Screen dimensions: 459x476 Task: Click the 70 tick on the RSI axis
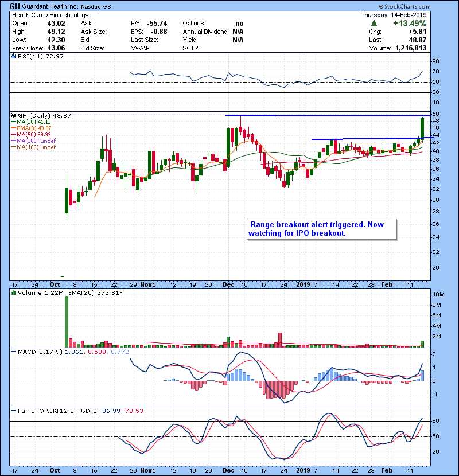point(436,72)
